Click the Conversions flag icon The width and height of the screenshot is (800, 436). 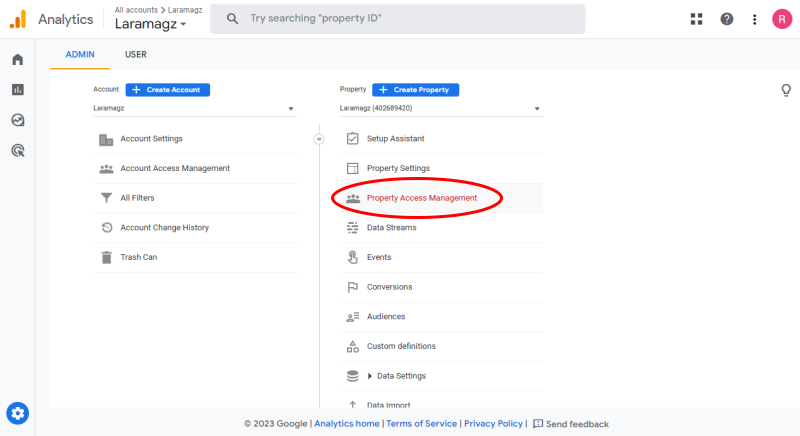pos(353,287)
